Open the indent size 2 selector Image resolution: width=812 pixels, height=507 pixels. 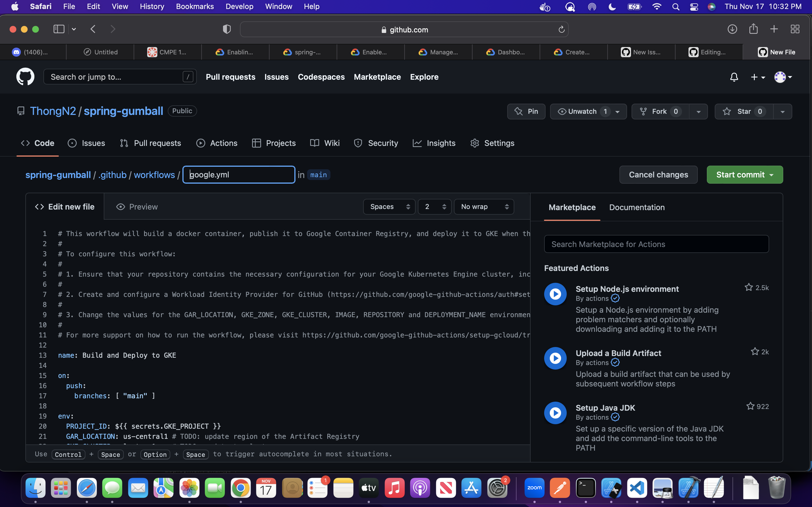click(x=434, y=206)
